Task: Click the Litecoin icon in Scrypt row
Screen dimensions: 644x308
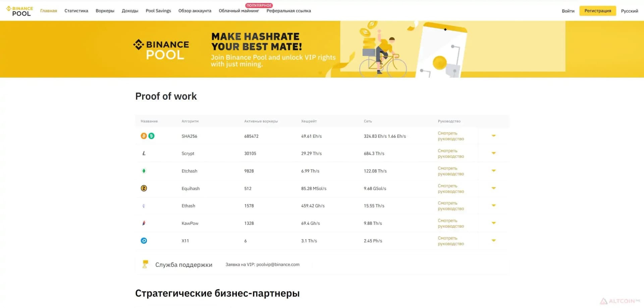Action: coord(144,153)
